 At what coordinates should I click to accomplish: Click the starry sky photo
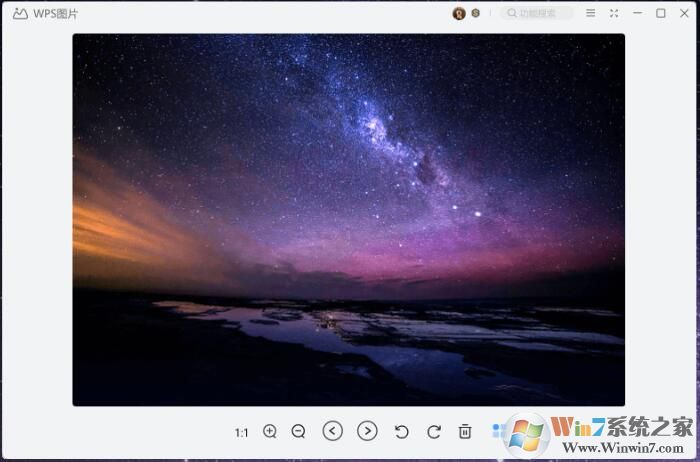pos(348,220)
